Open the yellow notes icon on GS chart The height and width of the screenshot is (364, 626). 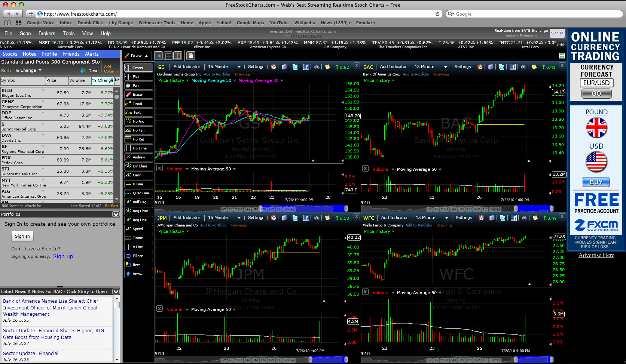[327, 67]
